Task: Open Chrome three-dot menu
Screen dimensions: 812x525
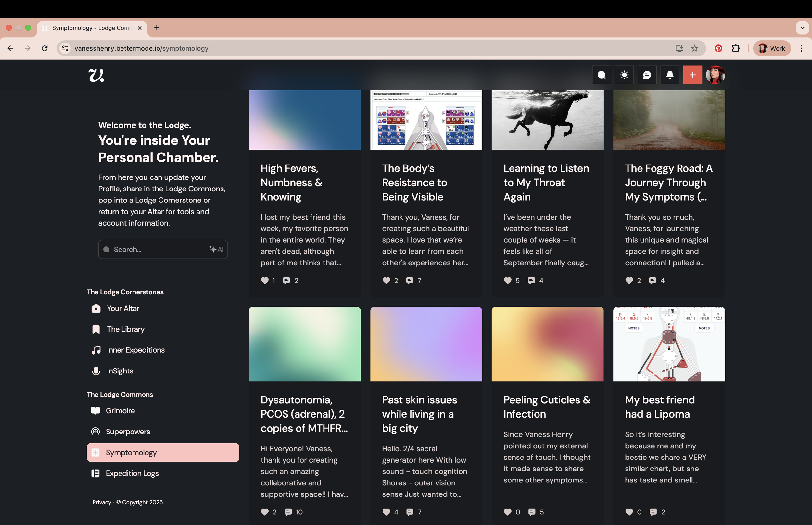Action: coord(801,48)
